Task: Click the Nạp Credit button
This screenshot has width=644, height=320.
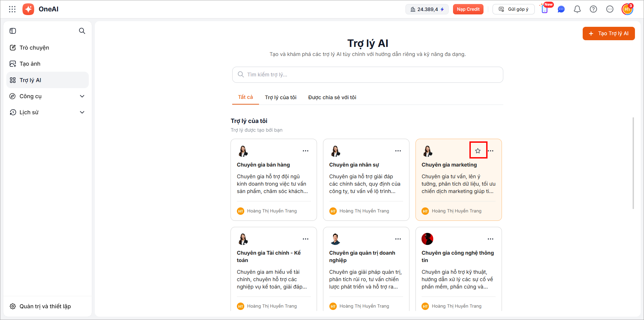Action: (468, 9)
